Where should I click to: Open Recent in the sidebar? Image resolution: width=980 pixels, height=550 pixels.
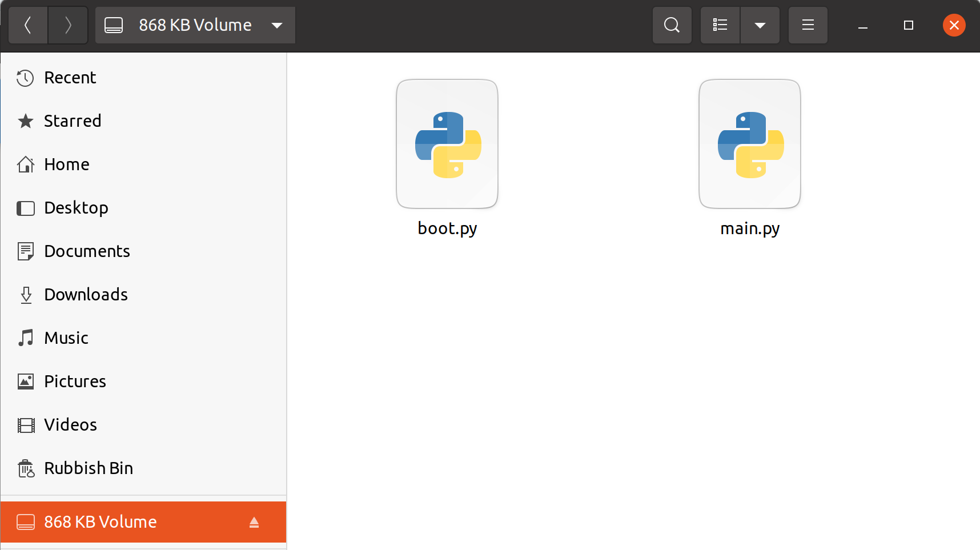pyautogui.click(x=70, y=78)
